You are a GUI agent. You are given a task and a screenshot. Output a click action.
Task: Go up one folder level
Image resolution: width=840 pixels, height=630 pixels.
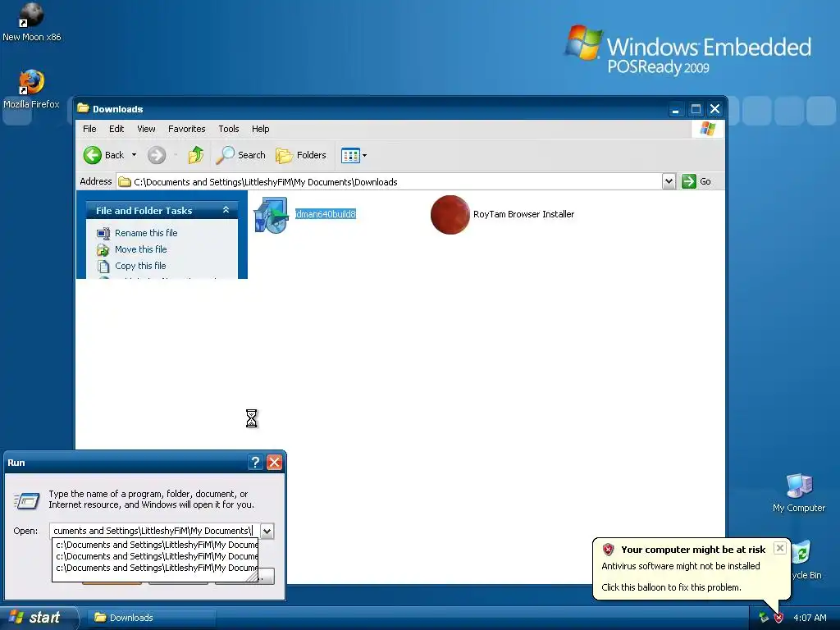click(195, 155)
